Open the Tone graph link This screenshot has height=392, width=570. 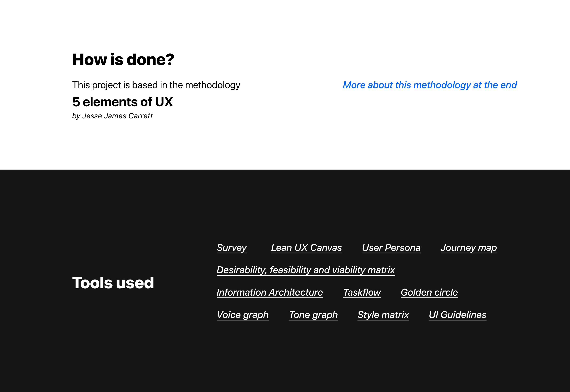[313, 315]
